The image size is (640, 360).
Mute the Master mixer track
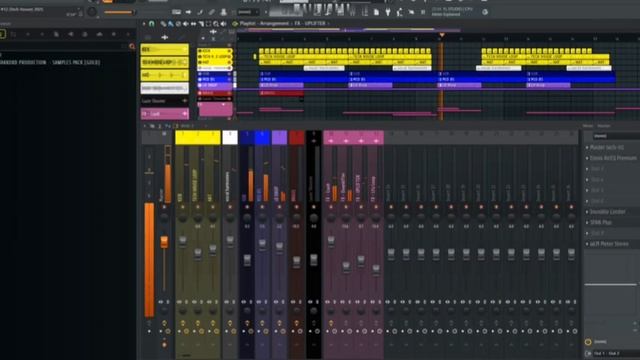pyautogui.click(x=164, y=207)
